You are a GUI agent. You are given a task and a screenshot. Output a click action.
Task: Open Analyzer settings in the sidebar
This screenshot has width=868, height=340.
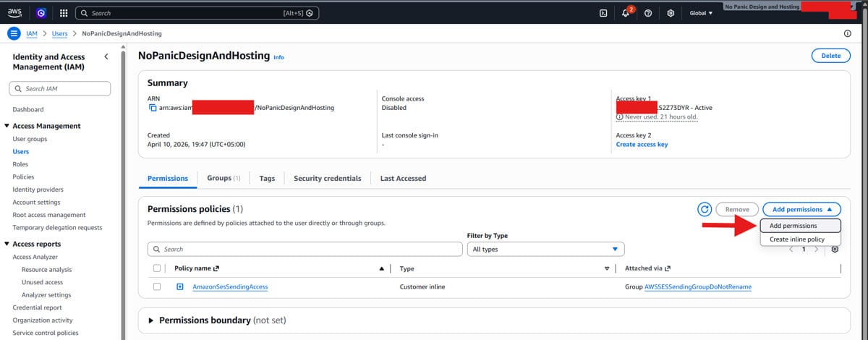coord(46,294)
